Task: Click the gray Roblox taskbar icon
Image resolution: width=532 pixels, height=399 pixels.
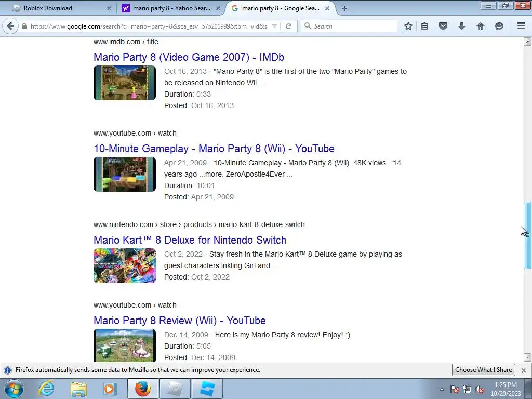Action: coord(175,389)
